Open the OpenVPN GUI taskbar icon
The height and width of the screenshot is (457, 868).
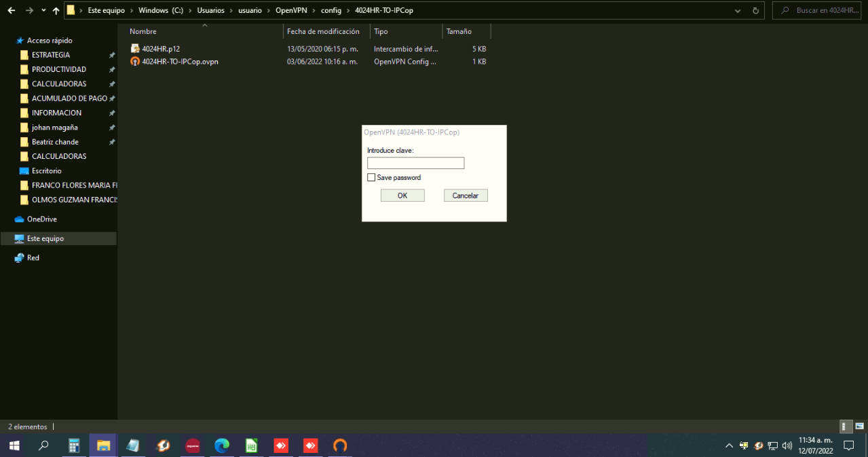click(x=340, y=445)
